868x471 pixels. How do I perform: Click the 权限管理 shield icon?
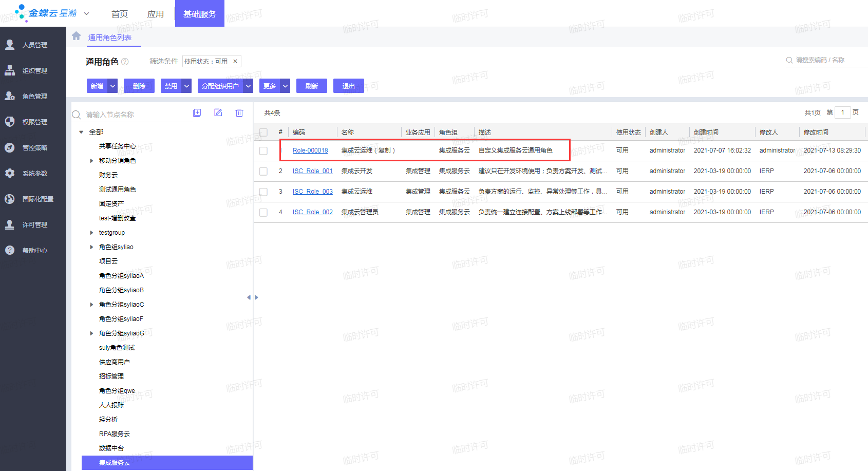pyautogui.click(x=10, y=122)
